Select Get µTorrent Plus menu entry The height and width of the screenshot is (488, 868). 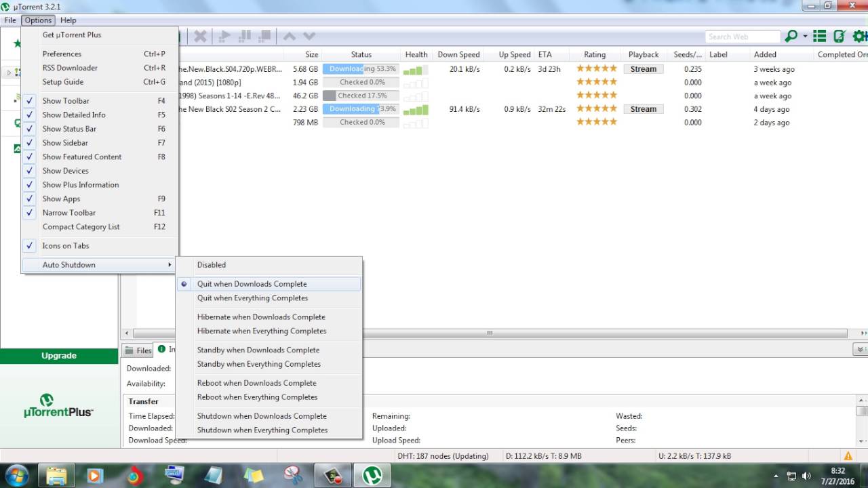[x=100, y=35]
